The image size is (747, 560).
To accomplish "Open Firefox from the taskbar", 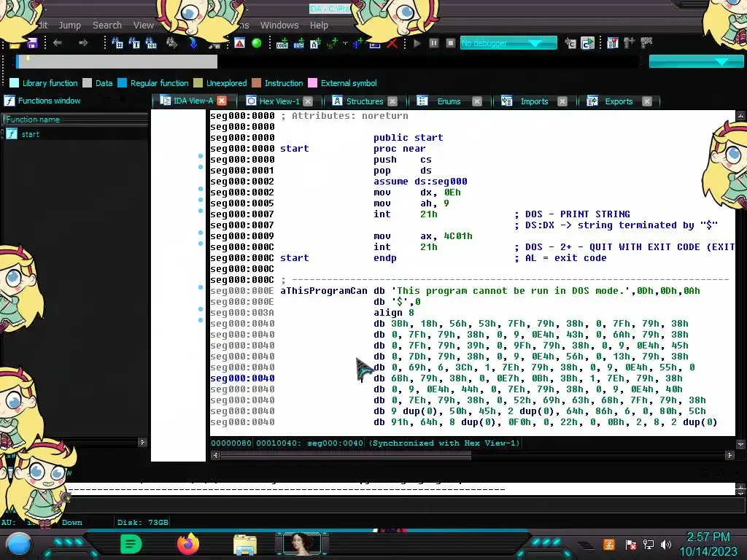I will pos(187,544).
